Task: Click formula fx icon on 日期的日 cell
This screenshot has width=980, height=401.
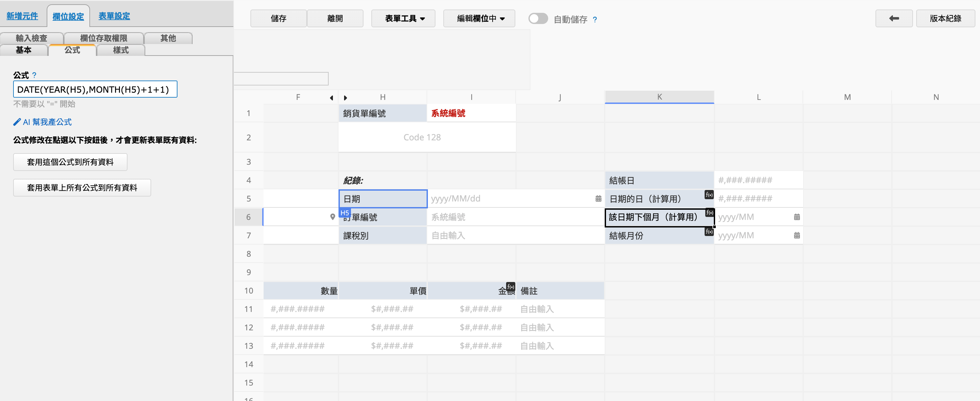Action: click(709, 194)
